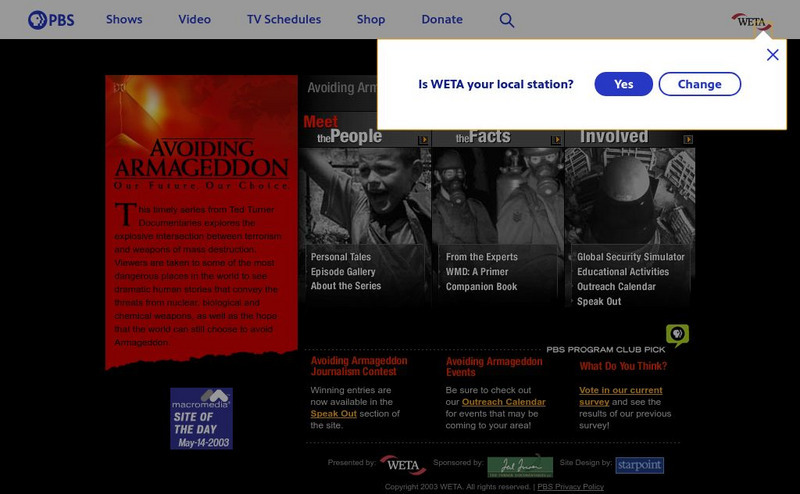The height and width of the screenshot is (494, 800).
Task: Click the search magnifier icon
Action: tap(507, 20)
